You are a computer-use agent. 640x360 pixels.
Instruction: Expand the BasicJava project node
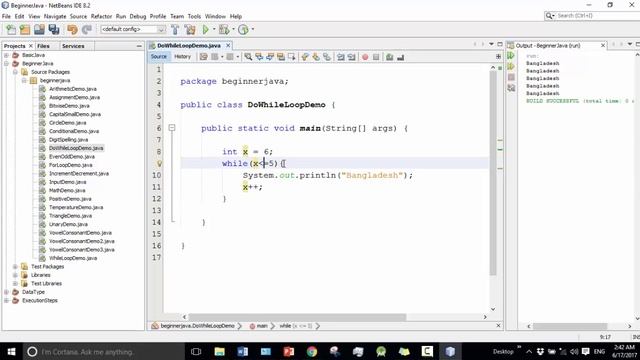pyautogui.click(x=7, y=55)
